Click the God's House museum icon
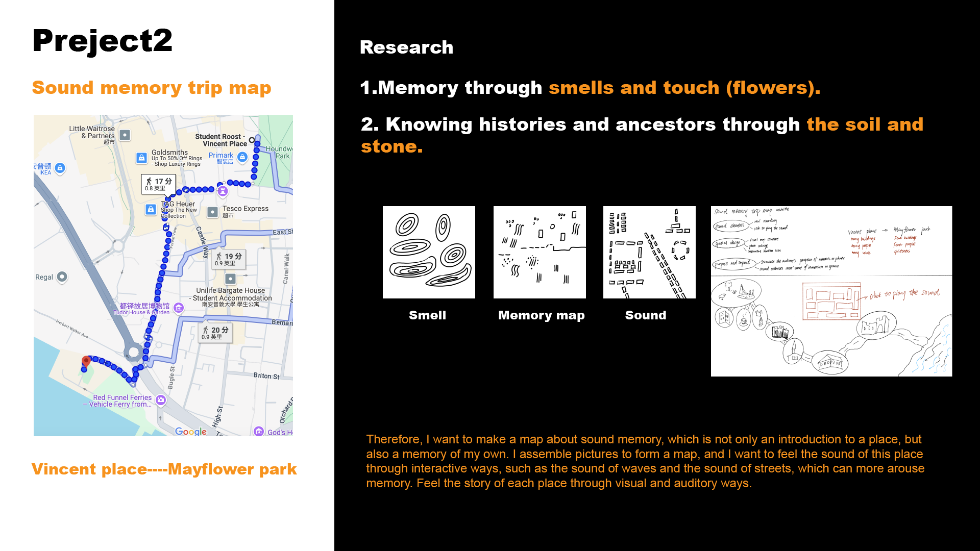 point(259,432)
